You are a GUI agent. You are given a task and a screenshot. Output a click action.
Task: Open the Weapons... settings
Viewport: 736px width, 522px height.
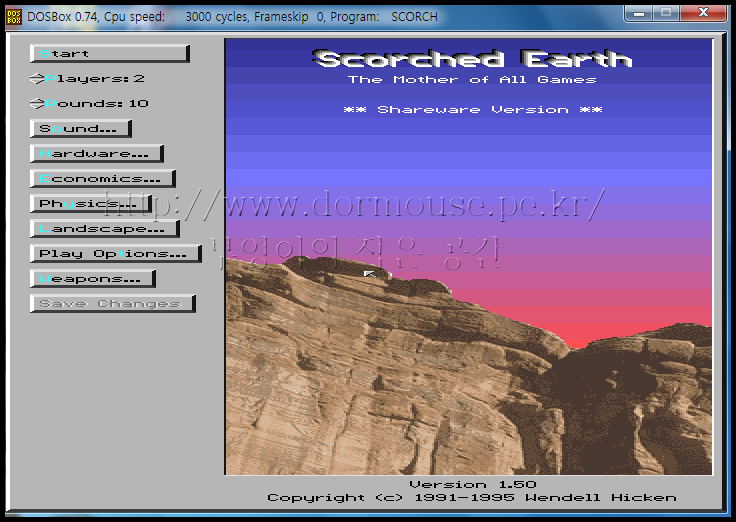click(92, 278)
